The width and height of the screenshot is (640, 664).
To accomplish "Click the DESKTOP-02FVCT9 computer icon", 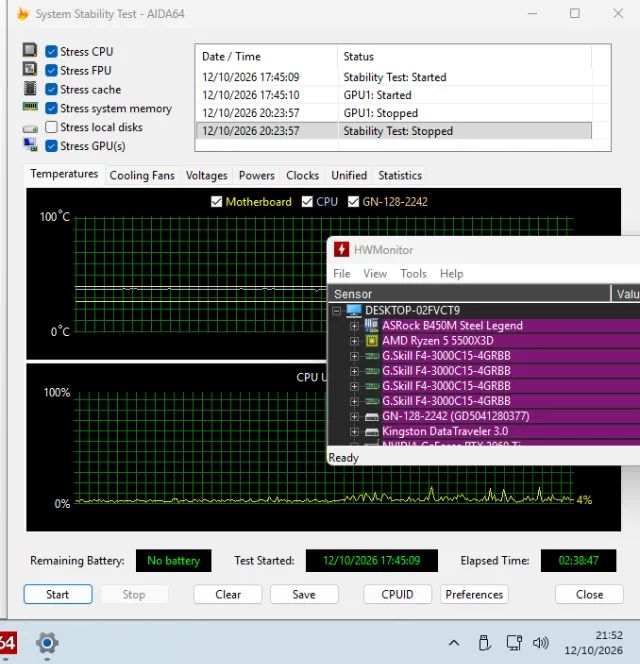I will (354, 310).
